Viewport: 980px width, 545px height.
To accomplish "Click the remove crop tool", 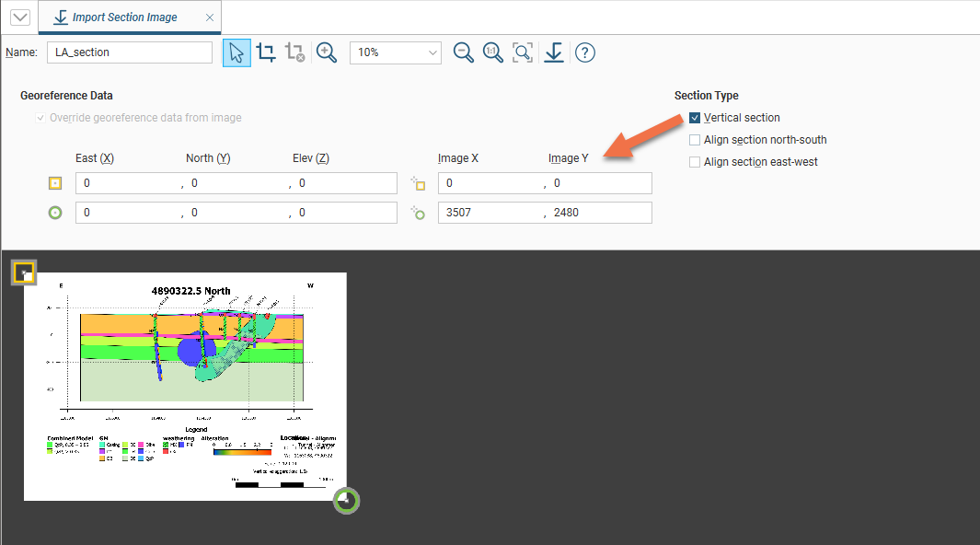I will click(294, 52).
